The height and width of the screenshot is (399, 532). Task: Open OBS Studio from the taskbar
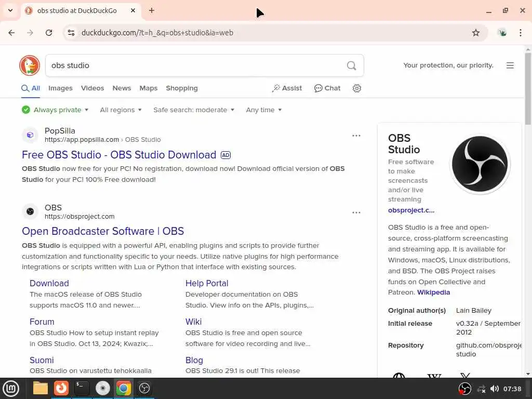pyautogui.click(x=144, y=388)
